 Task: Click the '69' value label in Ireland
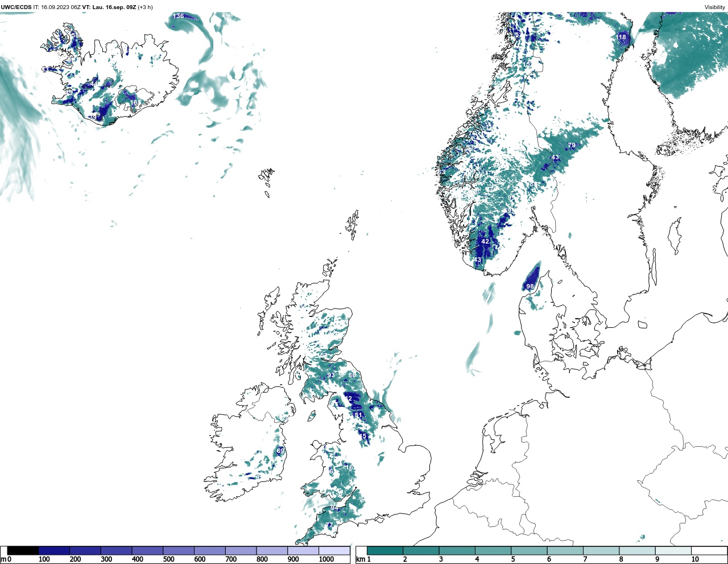(280, 451)
